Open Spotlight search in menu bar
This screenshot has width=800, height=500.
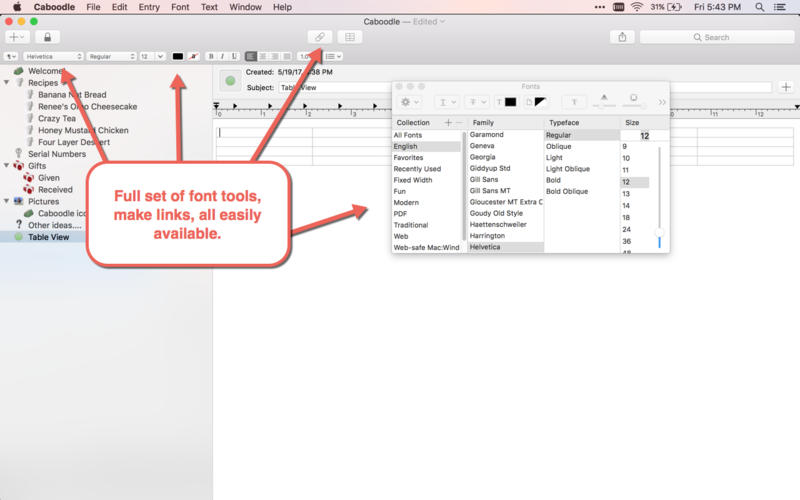(760, 7)
